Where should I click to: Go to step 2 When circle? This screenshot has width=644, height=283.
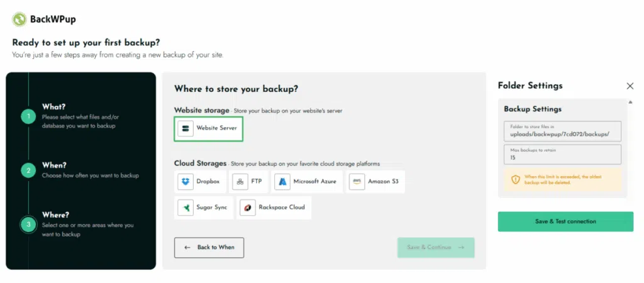click(28, 170)
